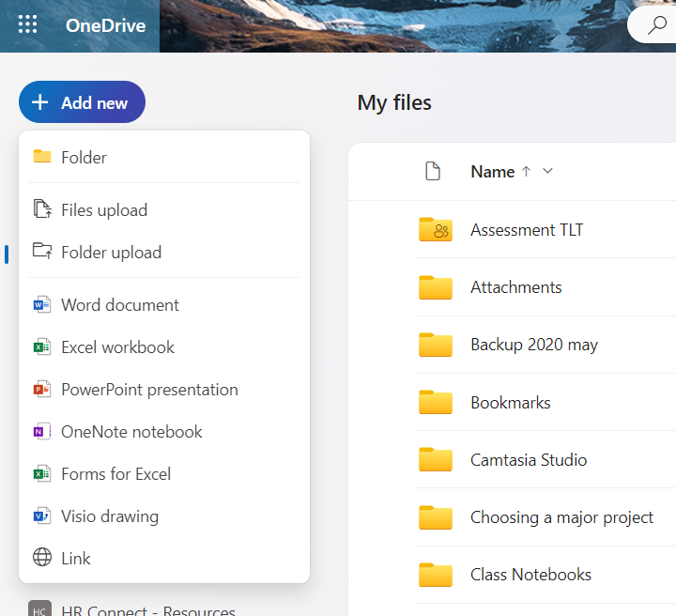This screenshot has width=676, height=616.
Task: Open the app launcher waffle icon
Action: pyautogui.click(x=28, y=25)
